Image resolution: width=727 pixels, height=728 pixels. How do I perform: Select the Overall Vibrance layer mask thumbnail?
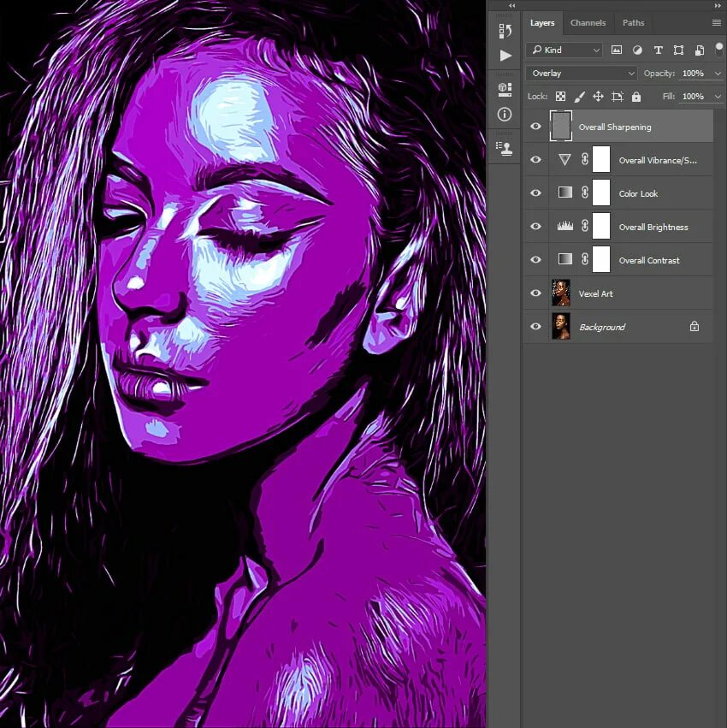[x=601, y=159]
